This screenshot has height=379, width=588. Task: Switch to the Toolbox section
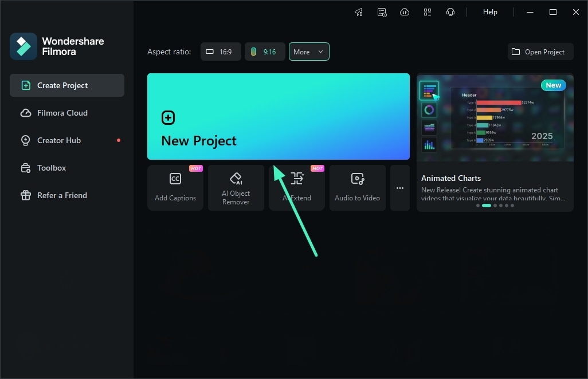[52, 168]
